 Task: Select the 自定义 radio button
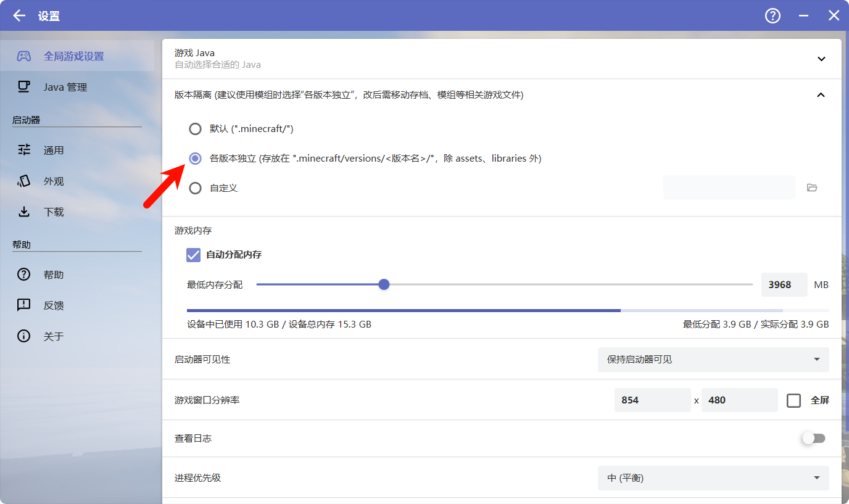click(195, 188)
